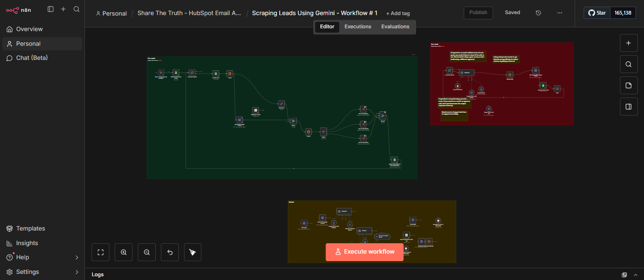Add a node with the plus button
Screen dimensions: 644x280
point(628,43)
